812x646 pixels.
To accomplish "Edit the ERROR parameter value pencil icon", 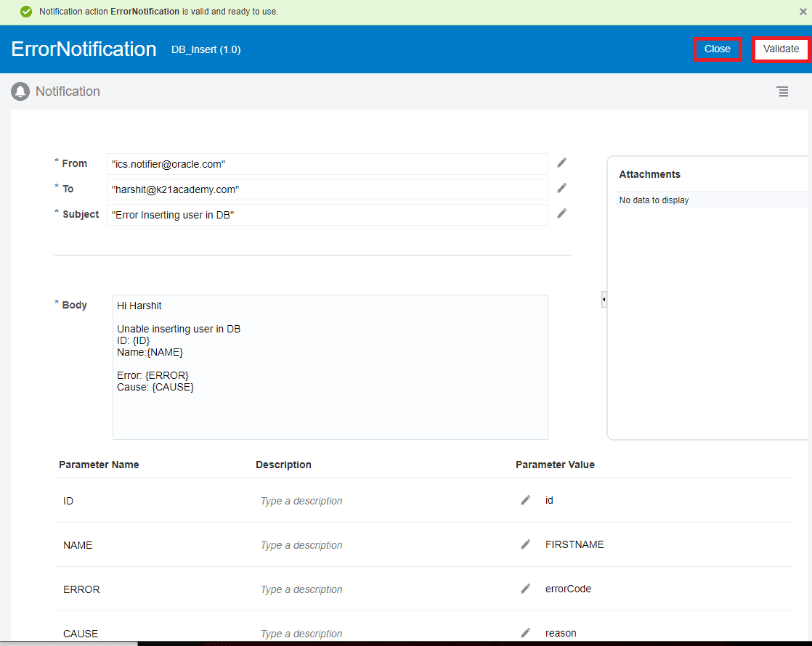I will 525,588.
